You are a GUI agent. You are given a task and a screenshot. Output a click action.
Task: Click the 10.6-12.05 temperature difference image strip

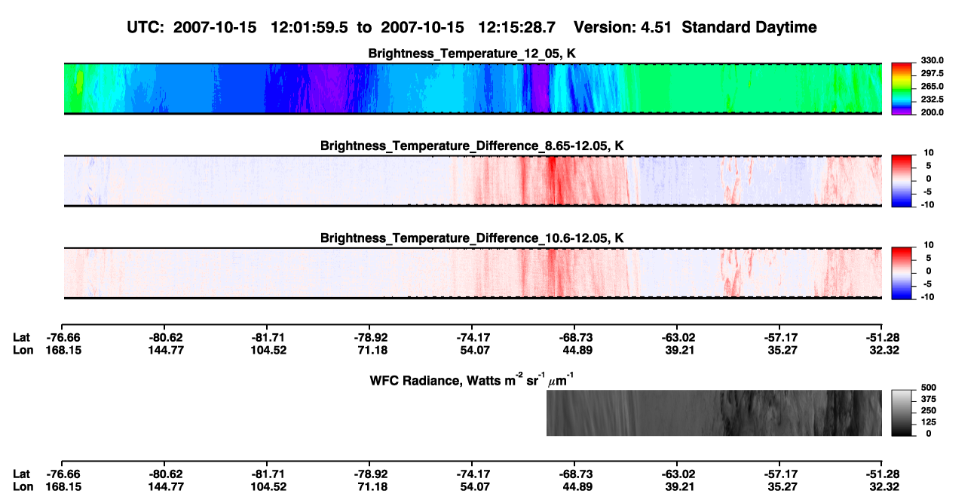473,273
